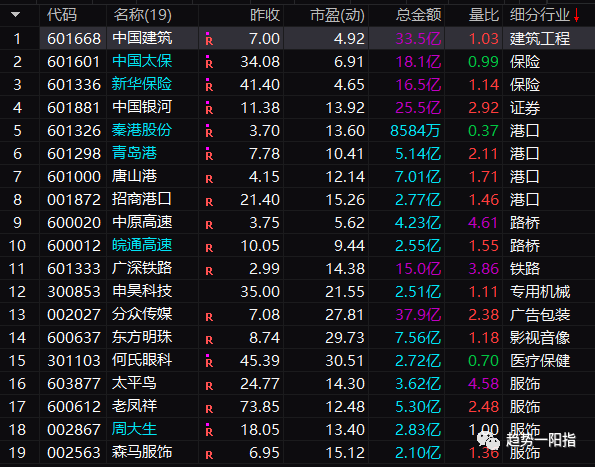
Task: Click the R margin icon for 老凤祥
Action: [209, 409]
